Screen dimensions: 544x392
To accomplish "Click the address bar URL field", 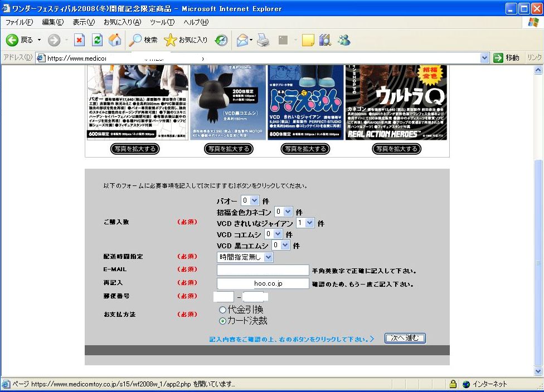I will pos(259,58).
